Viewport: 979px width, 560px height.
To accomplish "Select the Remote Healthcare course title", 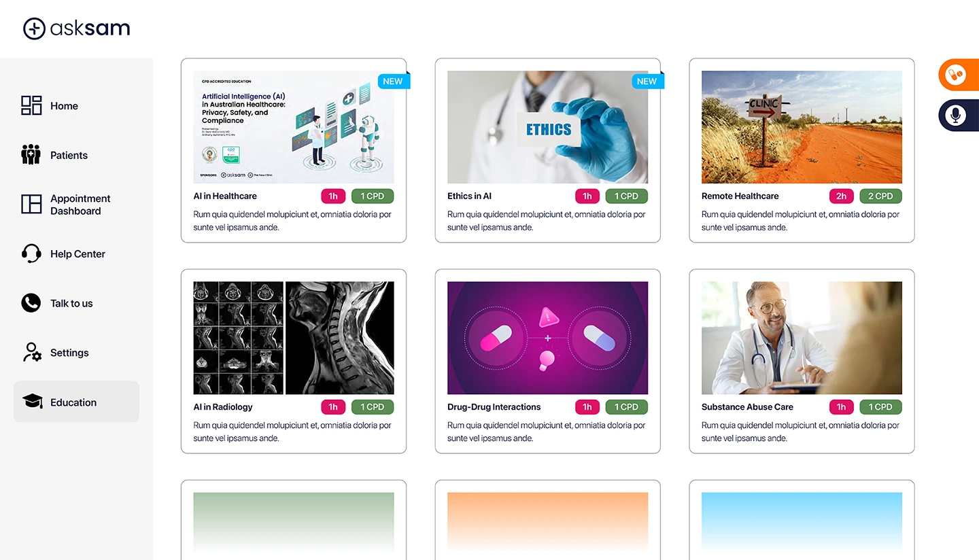I will point(740,196).
